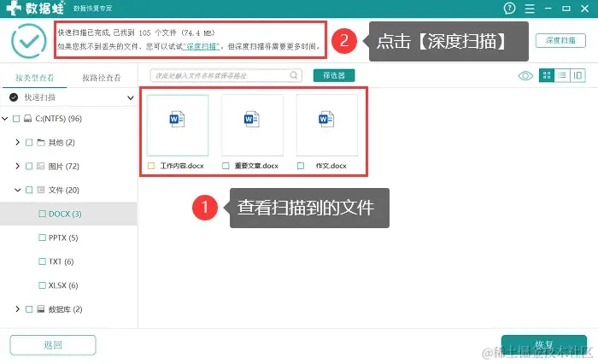598x364 pixels.
Task: Click the 恢复 recover button
Action: [544, 344]
